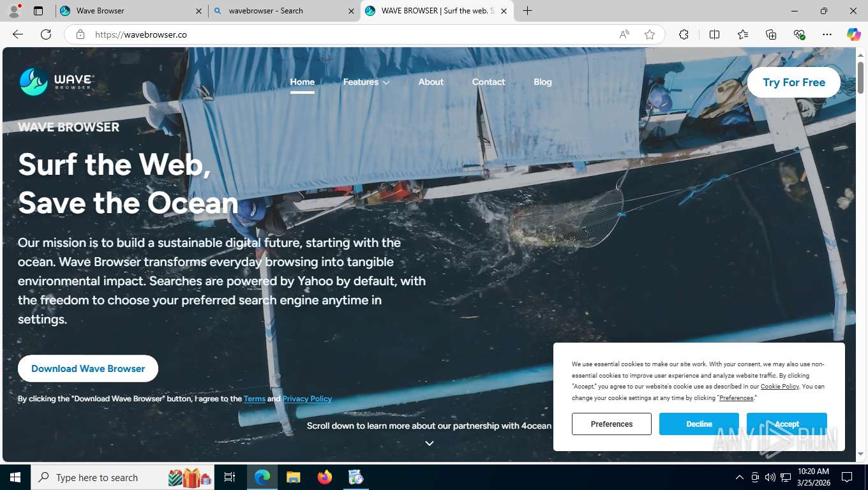The width and height of the screenshot is (868, 490).
Task: Open Windows Start menu
Action: (15, 477)
